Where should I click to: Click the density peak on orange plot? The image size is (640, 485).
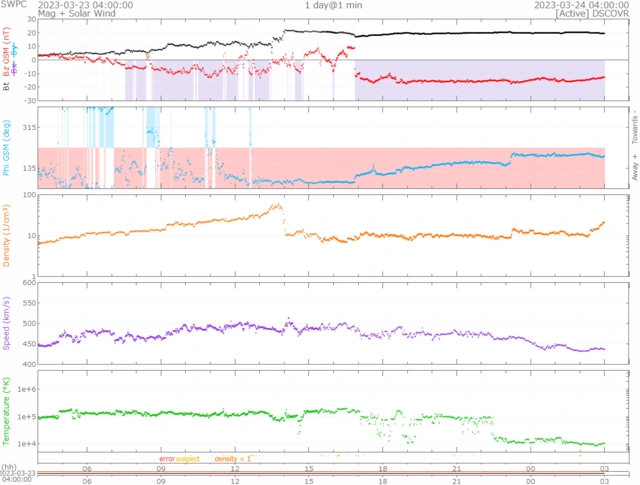pos(279,206)
